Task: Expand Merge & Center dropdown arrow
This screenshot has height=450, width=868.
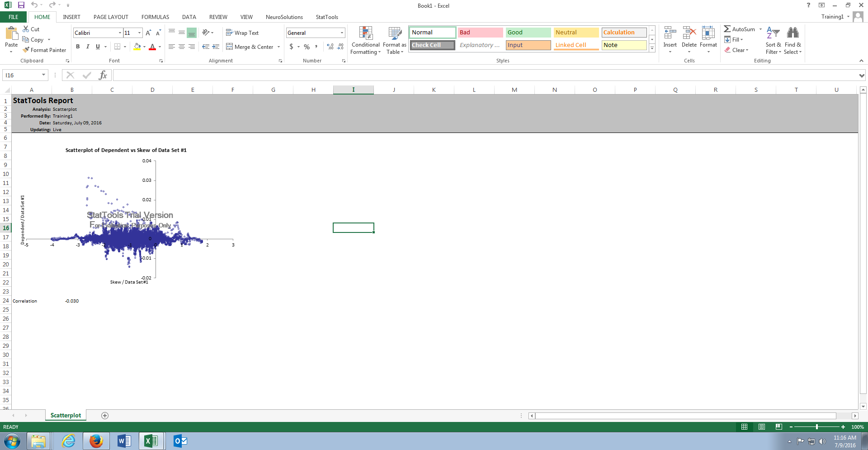Action: pos(279,47)
